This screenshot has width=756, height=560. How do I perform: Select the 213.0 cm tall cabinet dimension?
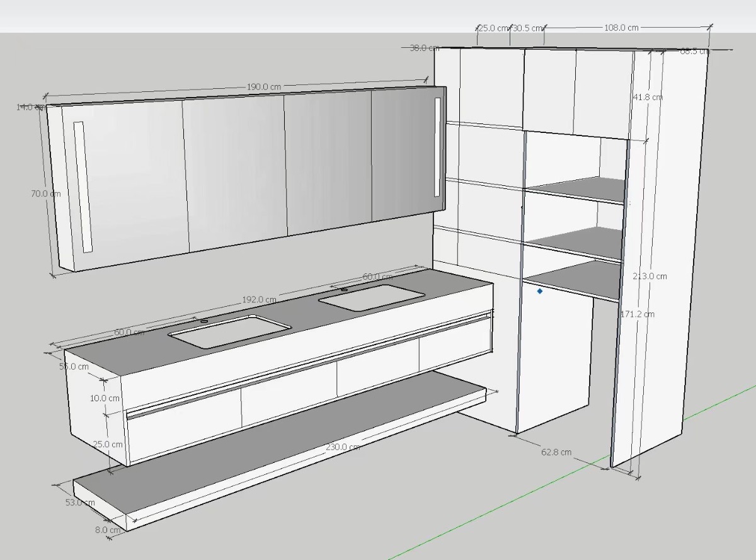pos(650,276)
